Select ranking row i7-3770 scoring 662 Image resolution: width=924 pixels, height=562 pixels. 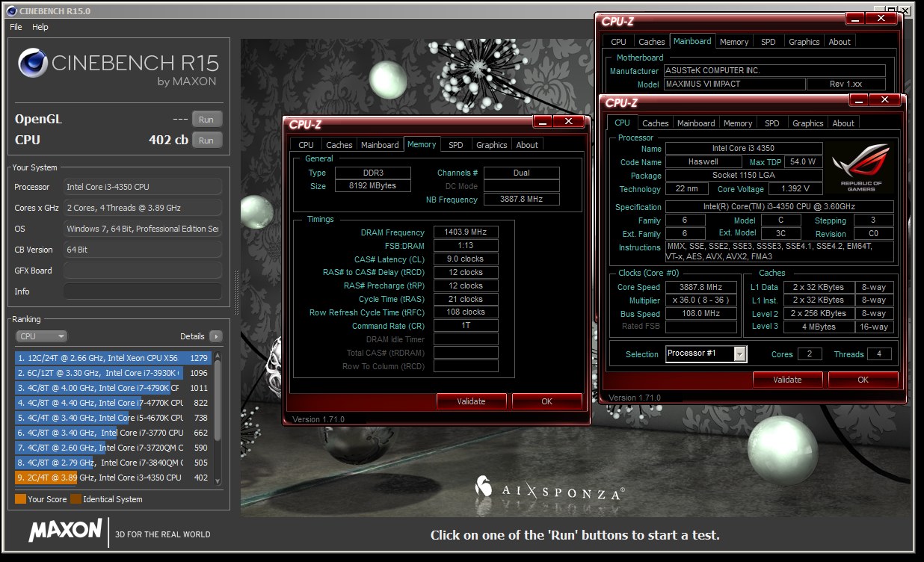click(113, 433)
